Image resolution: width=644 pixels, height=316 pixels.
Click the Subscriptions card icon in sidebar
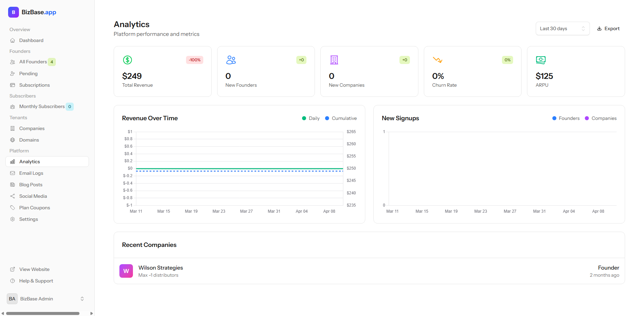point(13,85)
